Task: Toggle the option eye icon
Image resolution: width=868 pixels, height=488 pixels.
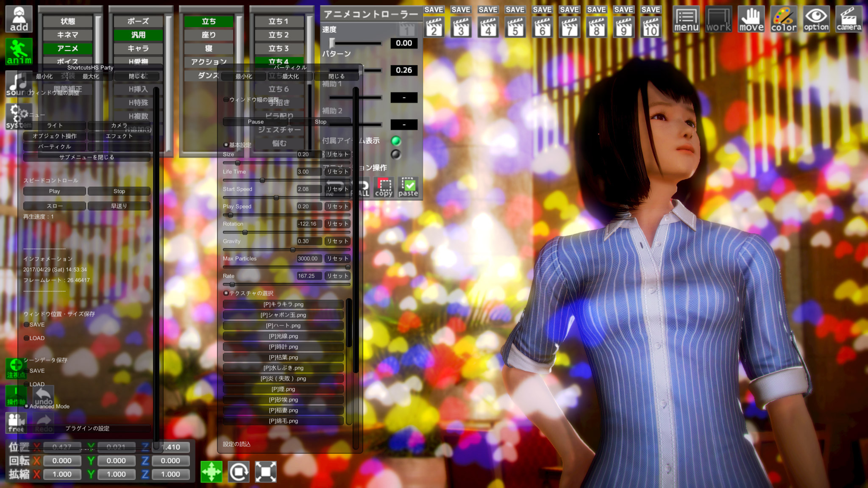Action: pyautogui.click(x=816, y=19)
